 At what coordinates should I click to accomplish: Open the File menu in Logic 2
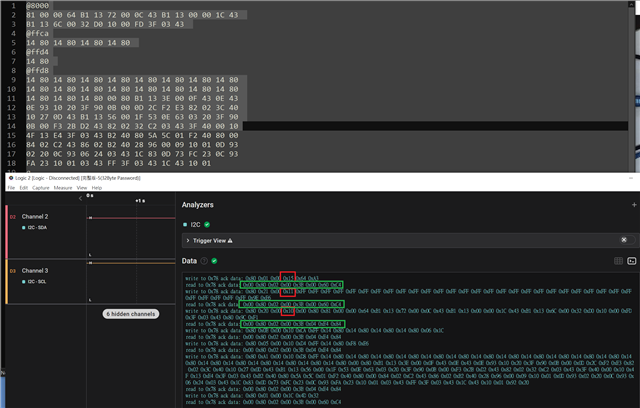(11, 188)
